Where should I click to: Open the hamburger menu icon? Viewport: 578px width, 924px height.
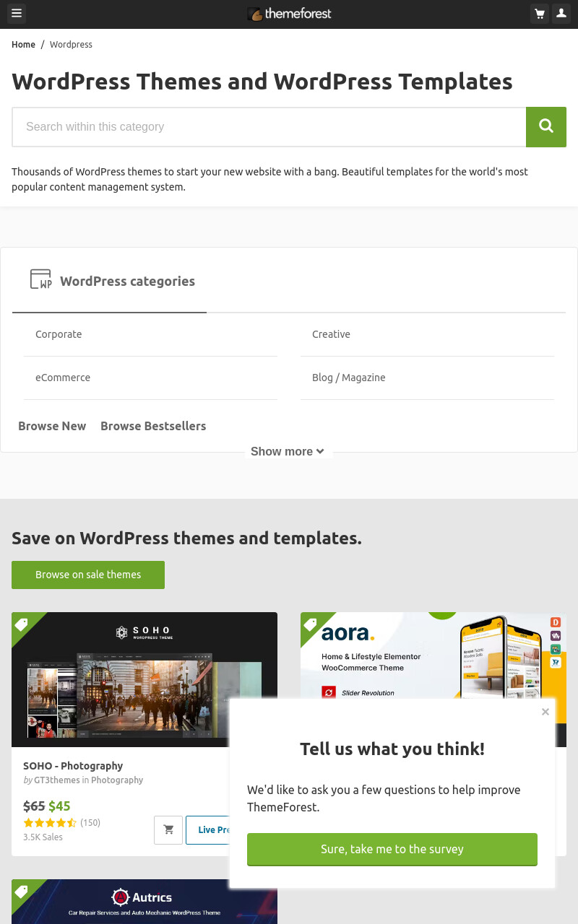click(17, 14)
